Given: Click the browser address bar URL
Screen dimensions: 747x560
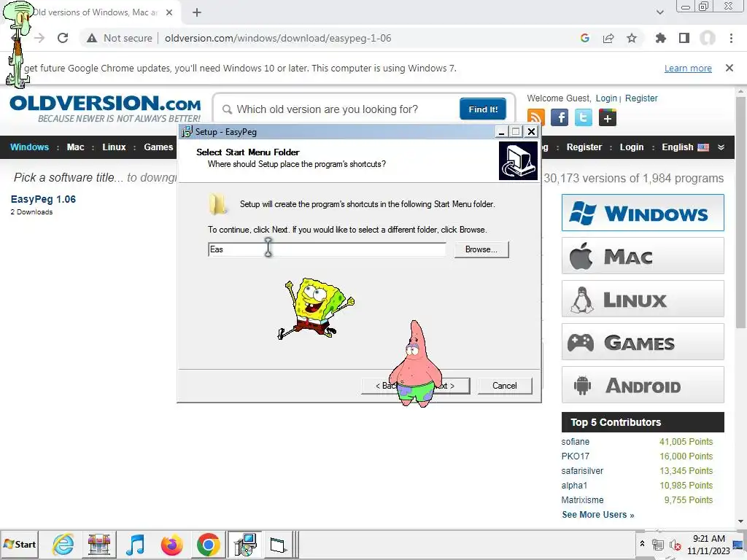Looking at the screenshot, I should (x=278, y=38).
